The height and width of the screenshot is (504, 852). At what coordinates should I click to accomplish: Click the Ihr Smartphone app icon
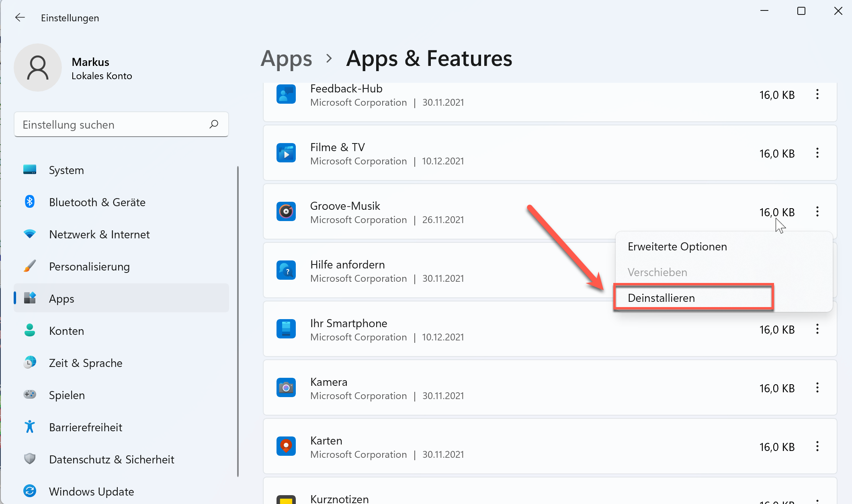pos(286,329)
